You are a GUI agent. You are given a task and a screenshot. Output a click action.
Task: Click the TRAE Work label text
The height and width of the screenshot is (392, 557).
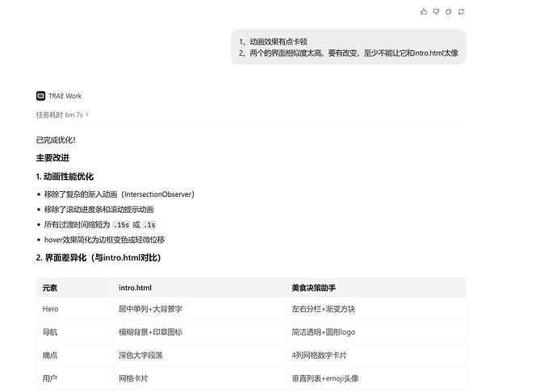[65, 96]
